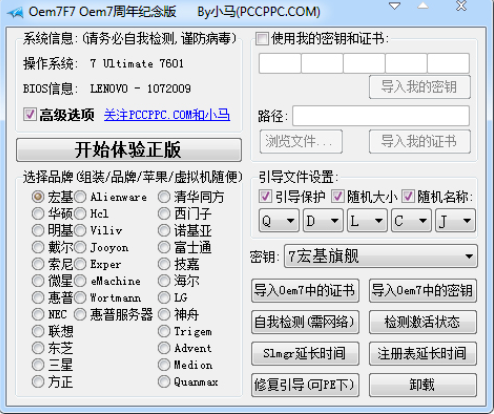Viewport: 494px width, 414px height.
Task: Click the up-triangle minimize icon in title bar
Action: (423, 6)
